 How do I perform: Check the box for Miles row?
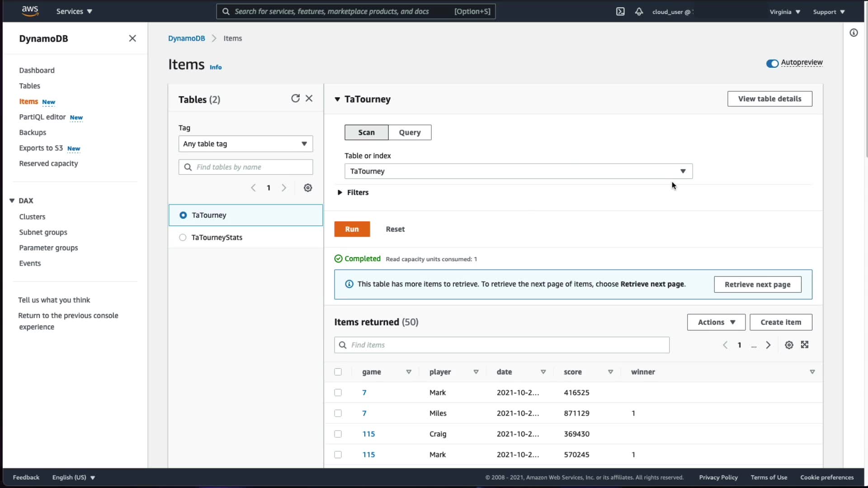[x=338, y=413]
